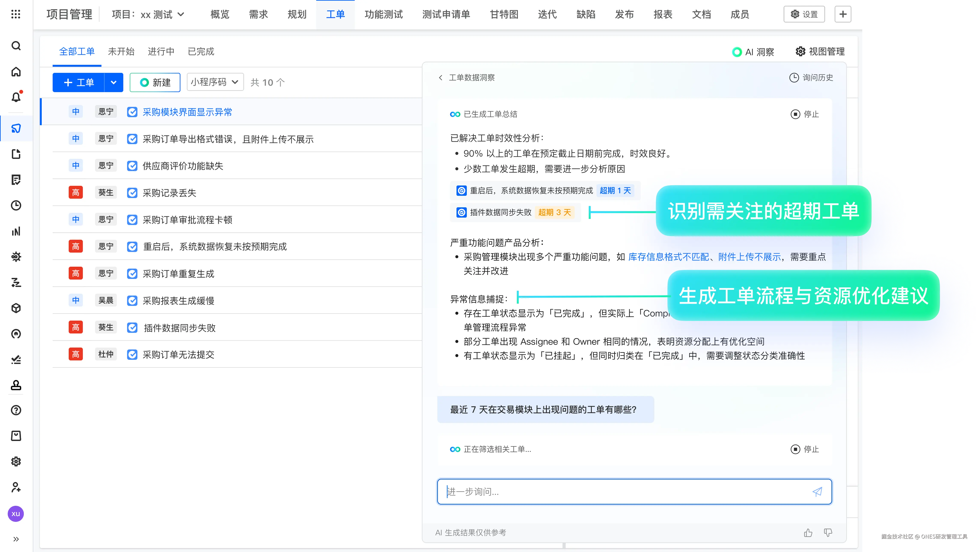The height and width of the screenshot is (552, 980).
Task: Click the notification bell icon
Action: pos(16,97)
